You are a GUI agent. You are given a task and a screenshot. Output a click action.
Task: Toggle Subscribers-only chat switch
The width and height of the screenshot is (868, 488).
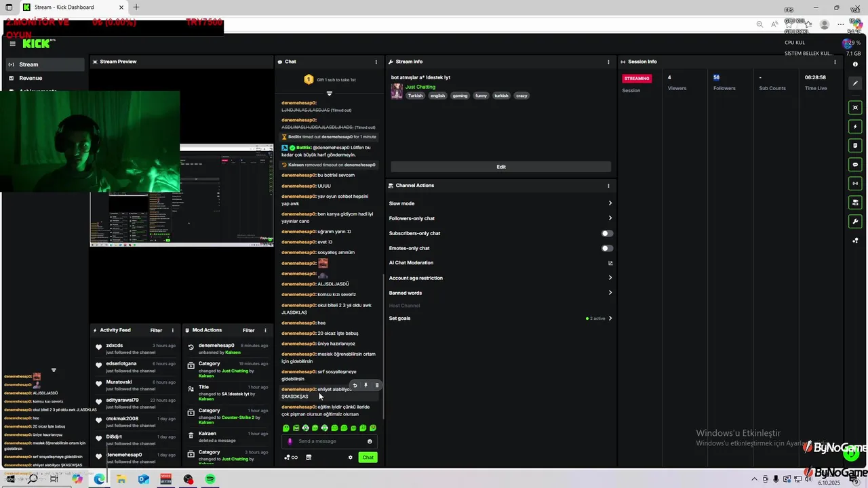coord(607,233)
